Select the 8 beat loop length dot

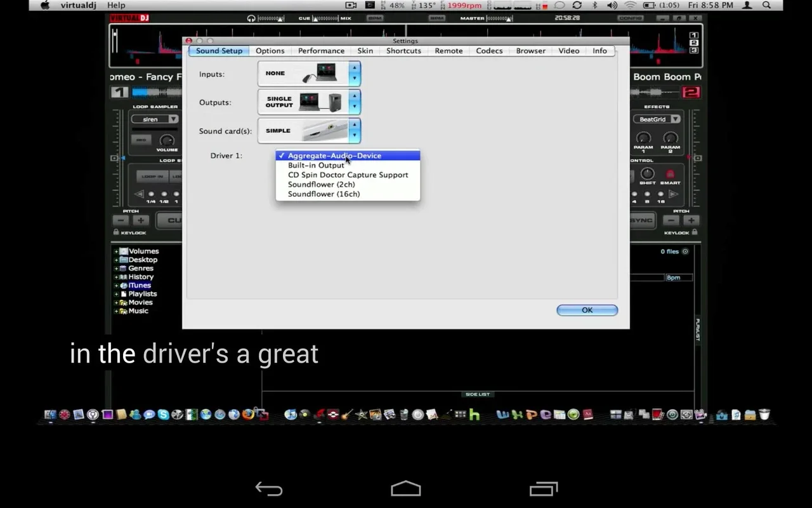click(x=647, y=194)
